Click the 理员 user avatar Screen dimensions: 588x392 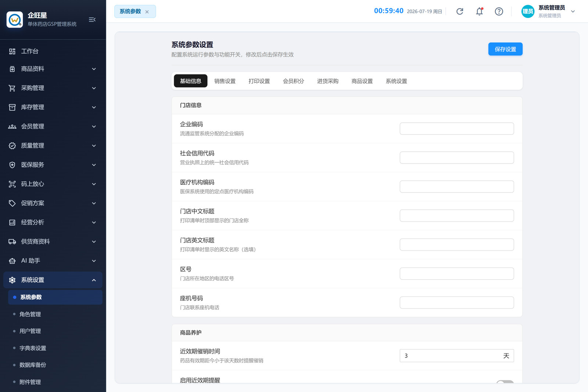click(x=528, y=11)
